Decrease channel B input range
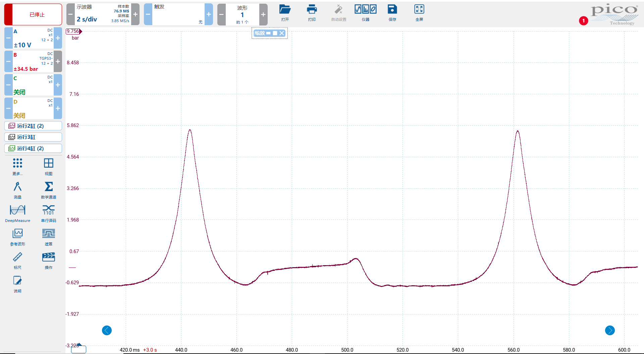Image resolution: width=644 pixels, height=354 pixels. point(8,61)
